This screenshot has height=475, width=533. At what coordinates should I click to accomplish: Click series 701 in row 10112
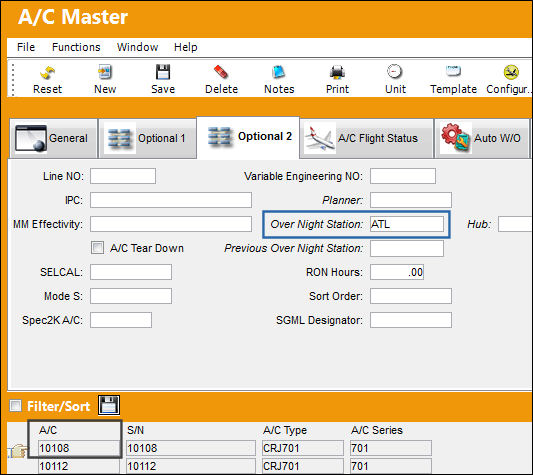tap(391, 466)
